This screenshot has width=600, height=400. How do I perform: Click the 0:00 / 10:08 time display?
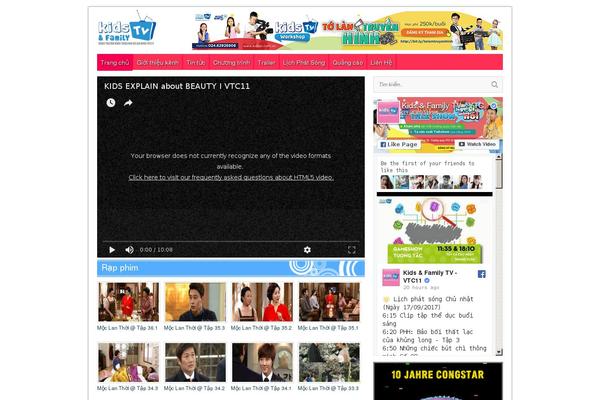(156, 250)
